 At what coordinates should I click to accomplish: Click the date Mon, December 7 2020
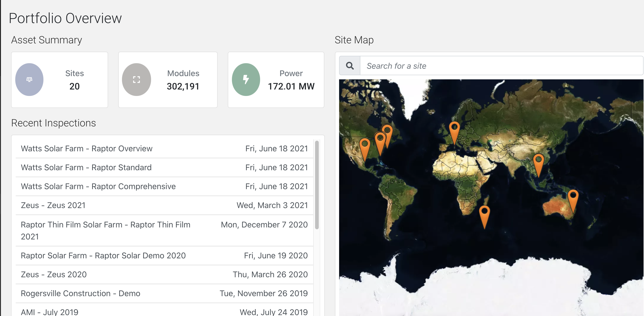[x=264, y=225]
